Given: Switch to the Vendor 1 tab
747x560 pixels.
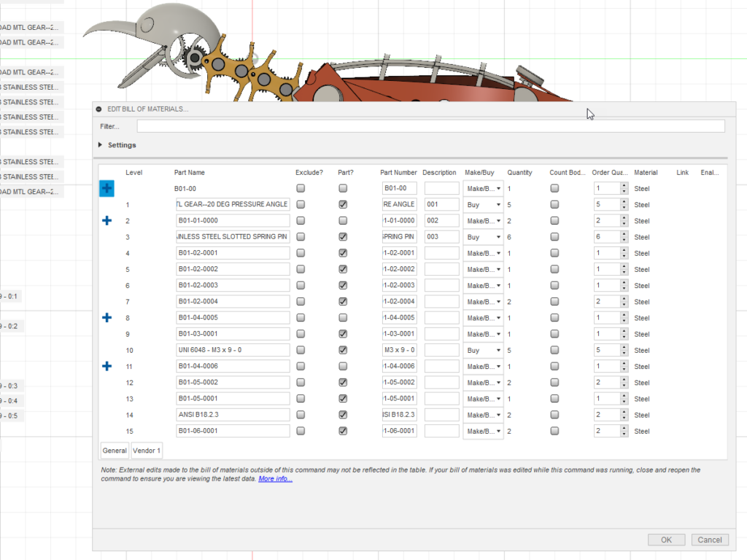Looking at the screenshot, I should (x=147, y=451).
